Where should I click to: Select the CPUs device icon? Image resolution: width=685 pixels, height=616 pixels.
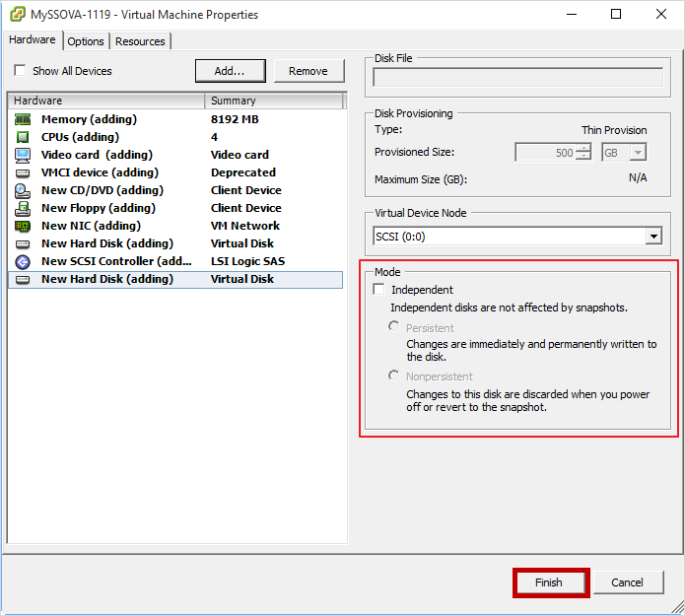(x=23, y=137)
